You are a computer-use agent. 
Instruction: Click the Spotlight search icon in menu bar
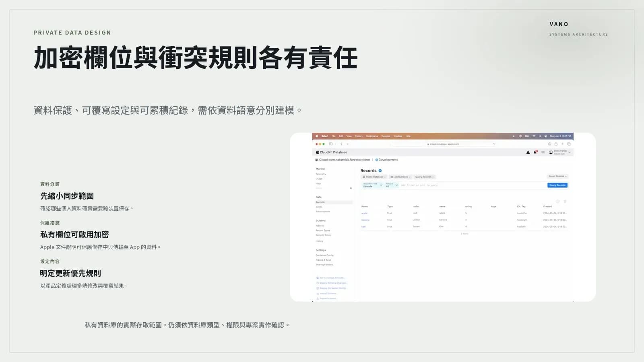point(540,136)
